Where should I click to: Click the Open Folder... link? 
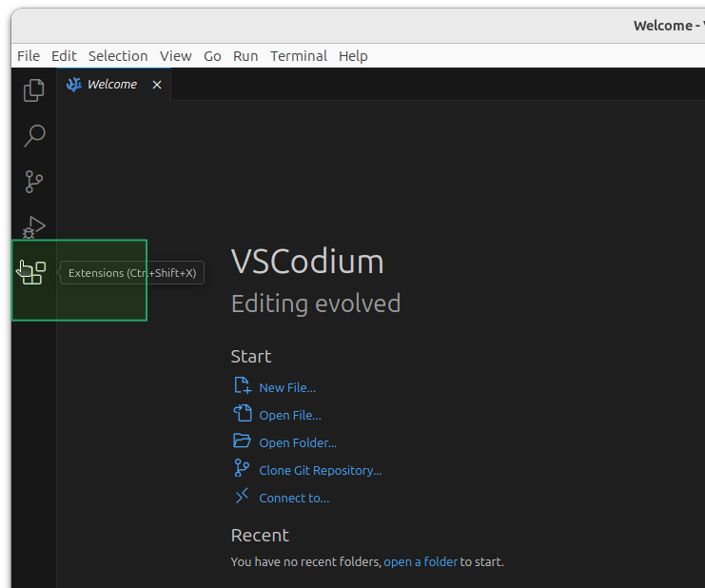[x=298, y=442]
